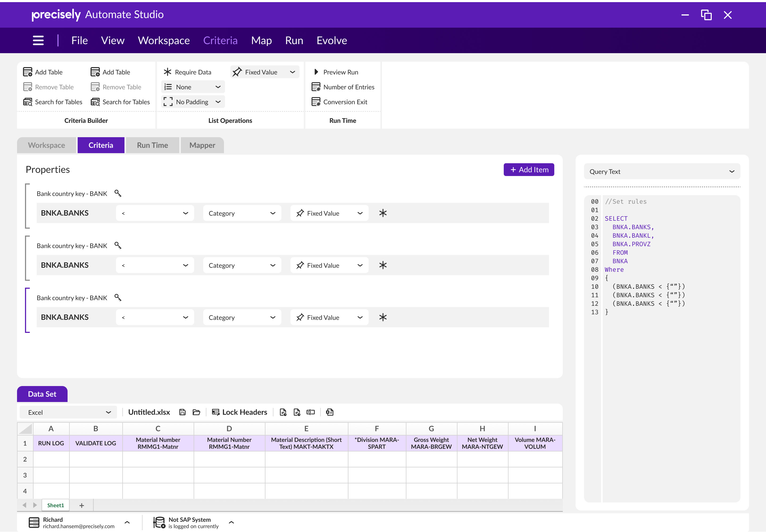The width and height of the screenshot is (766, 532).
Task: Click the previous sheet arrow
Action: coord(24,505)
